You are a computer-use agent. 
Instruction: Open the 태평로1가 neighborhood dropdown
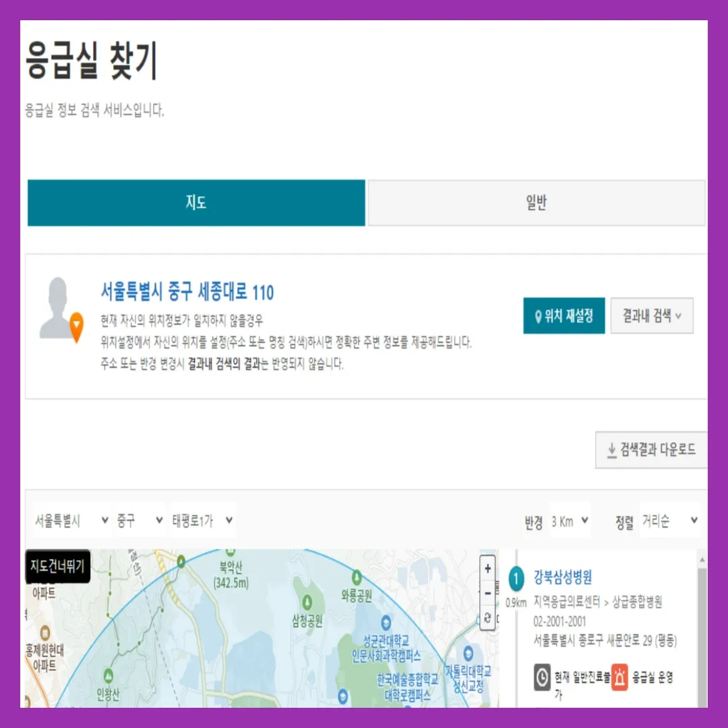pos(202,520)
